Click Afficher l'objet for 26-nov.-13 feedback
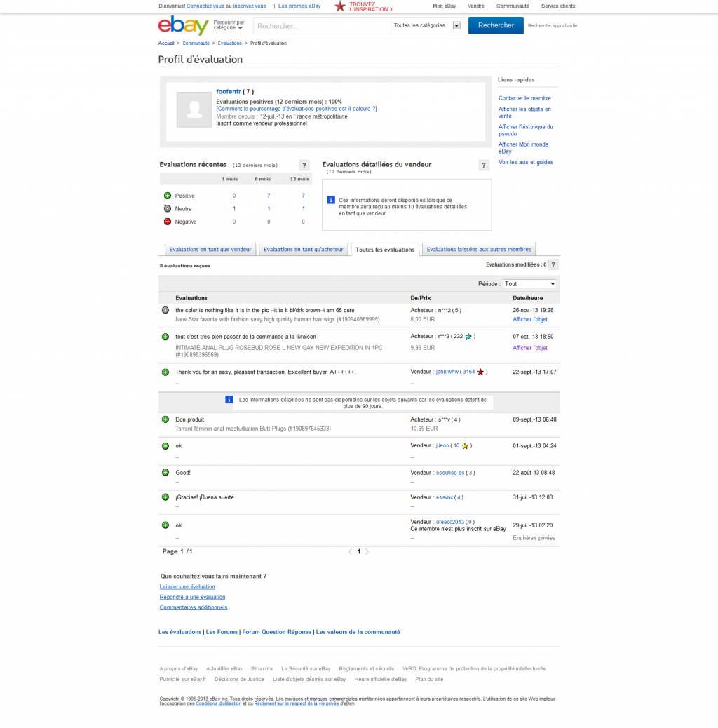 tap(530, 319)
